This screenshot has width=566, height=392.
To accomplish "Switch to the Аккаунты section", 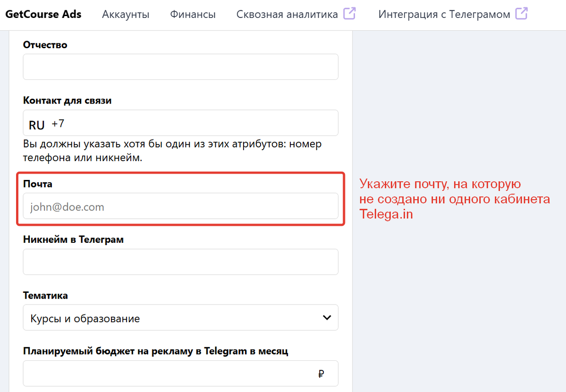I will click(126, 14).
